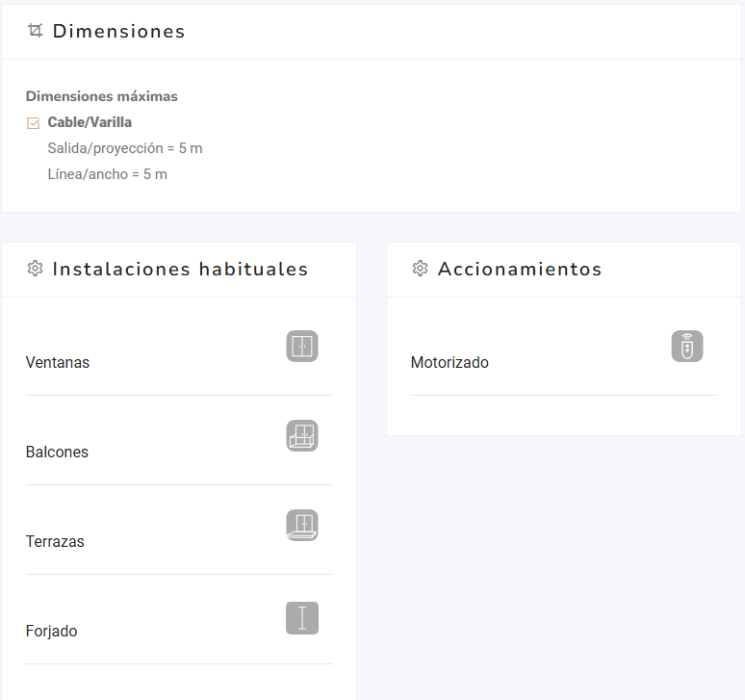This screenshot has width=745, height=700.
Task: Select the Balcones balcony icon
Action: [302, 436]
